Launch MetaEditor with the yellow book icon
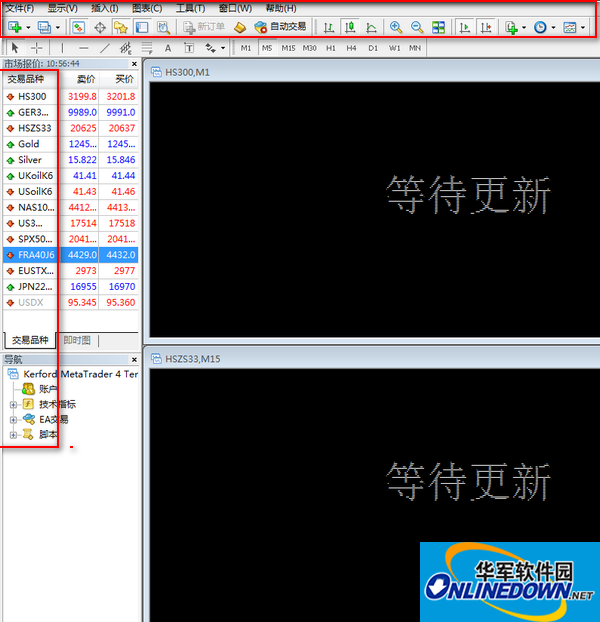The width and height of the screenshot is (600, 622). coord(240,27)
